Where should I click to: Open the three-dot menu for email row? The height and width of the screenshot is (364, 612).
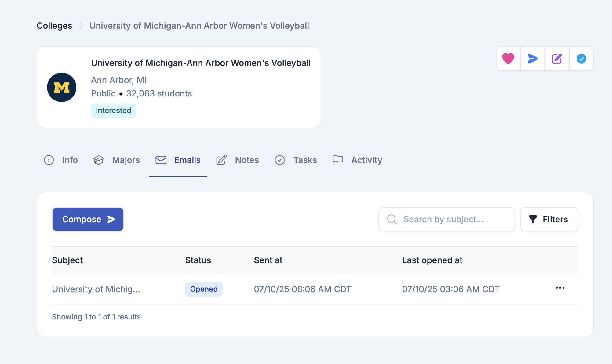point(560,288)
